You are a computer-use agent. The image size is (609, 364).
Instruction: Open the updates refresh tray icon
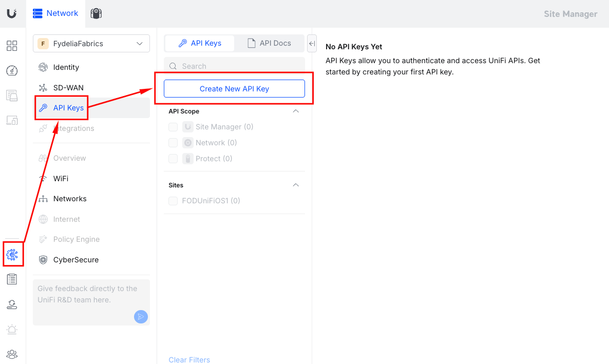[x=12, y=304]
